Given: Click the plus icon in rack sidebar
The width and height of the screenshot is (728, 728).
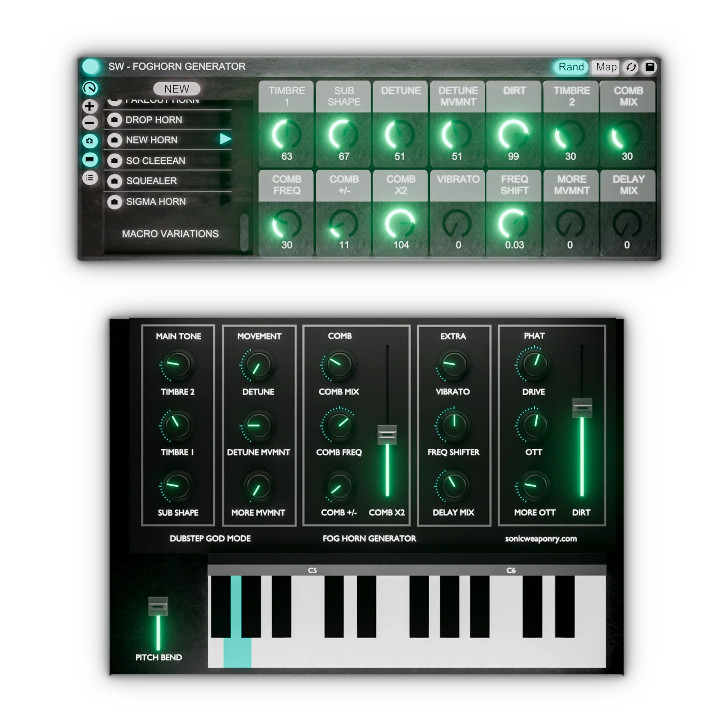Looking at the screenshot, I should [x=90, y=106].
